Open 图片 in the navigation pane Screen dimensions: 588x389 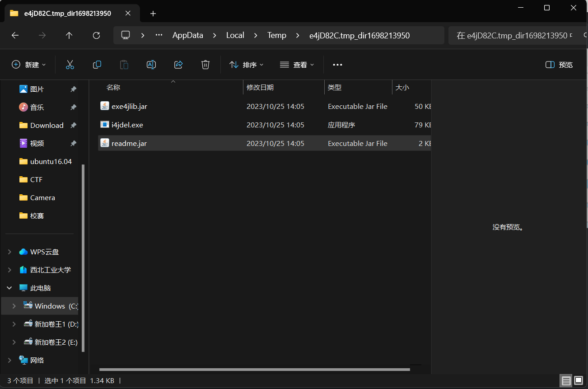tap(37, 89)
